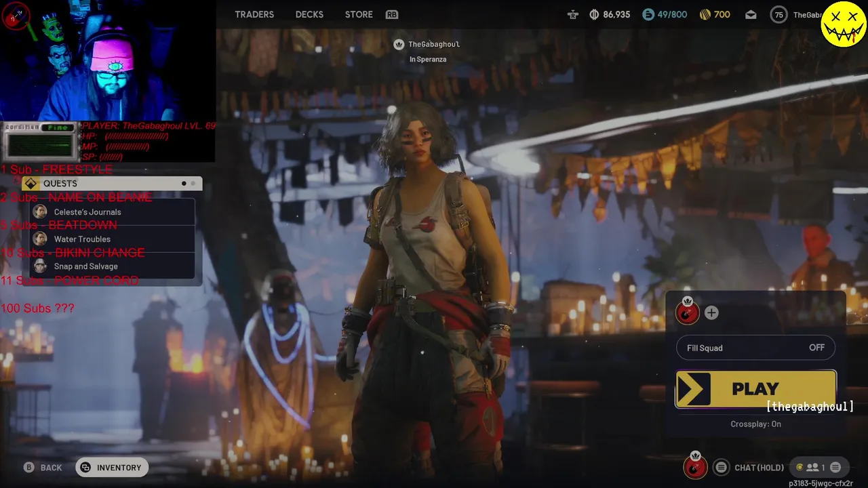Open the Store tab

[359, 14]
